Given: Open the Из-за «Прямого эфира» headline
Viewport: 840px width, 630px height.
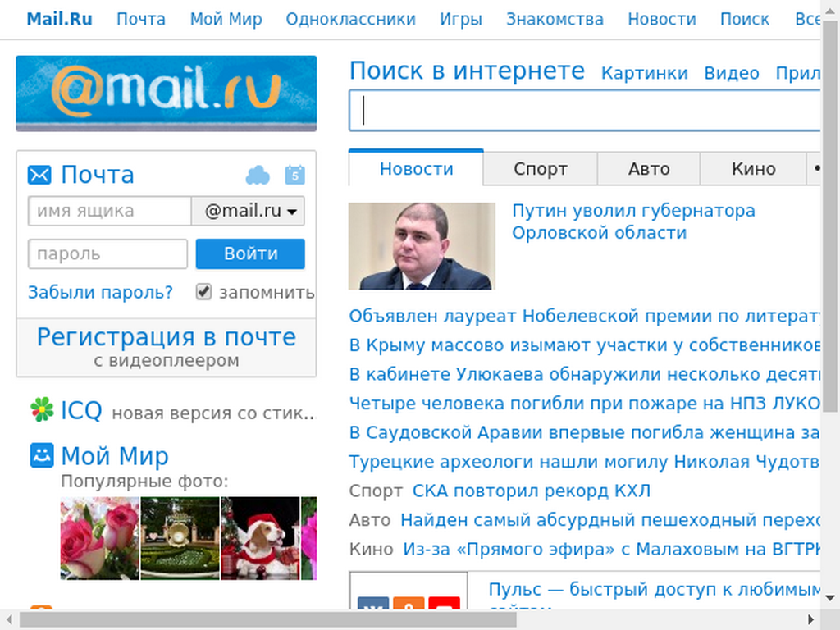Looking at the screenshot, I should [x=612, y=549].
